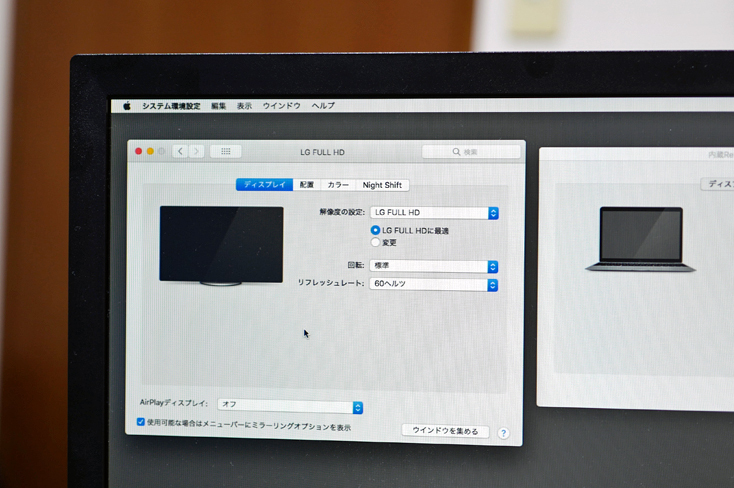This screenshot has height=488, width=734.
Task: Open the システム環境設定 menu
Action: point(171,106)
